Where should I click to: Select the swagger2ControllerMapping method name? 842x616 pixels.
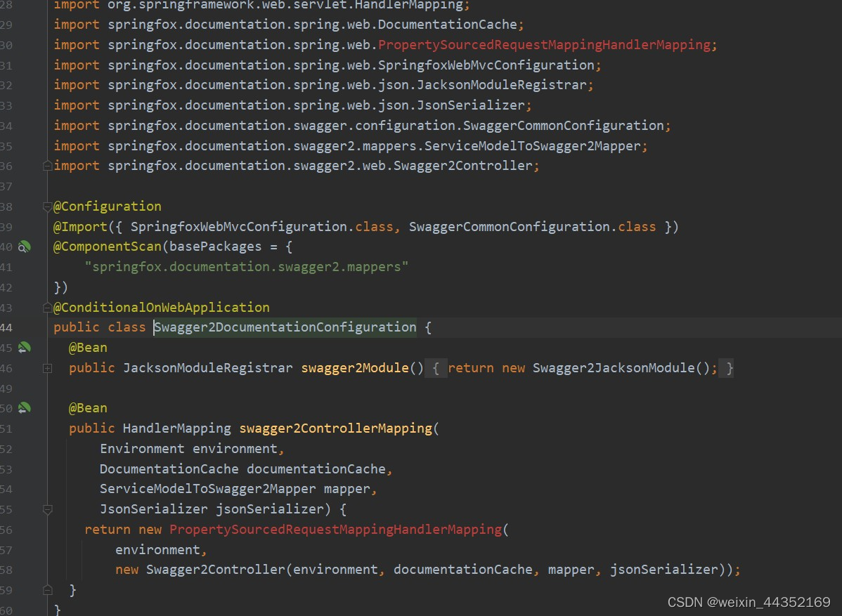tap(335, 428)
